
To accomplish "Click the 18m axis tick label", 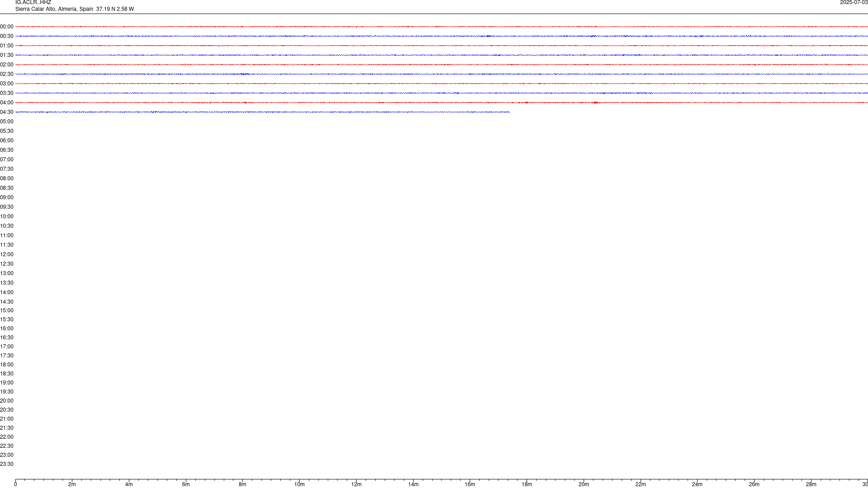I will click(527, 484).
